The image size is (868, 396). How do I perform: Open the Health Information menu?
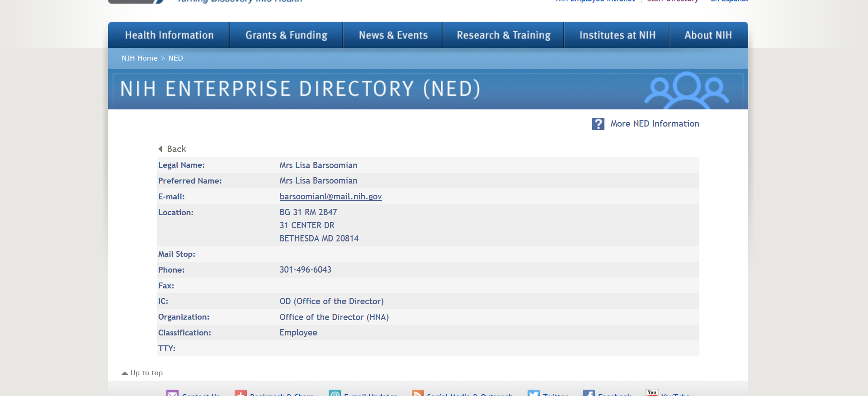(x=169, y=35)
